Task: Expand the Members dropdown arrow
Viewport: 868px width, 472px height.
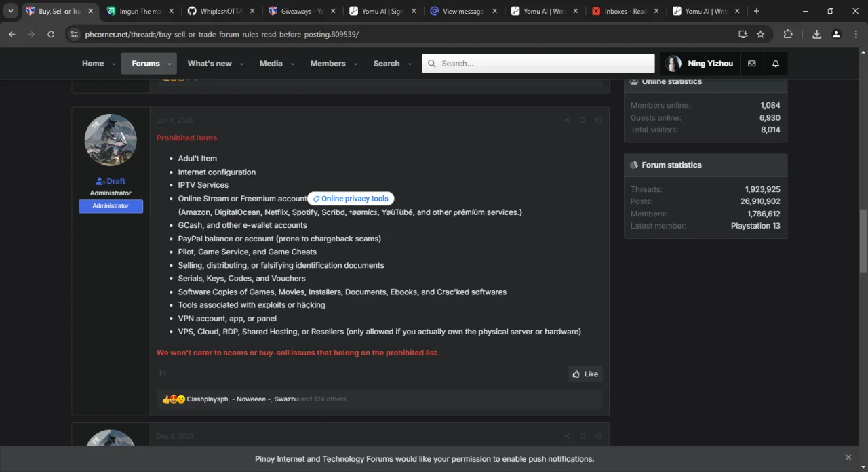Action: click(x=355, y=64)
